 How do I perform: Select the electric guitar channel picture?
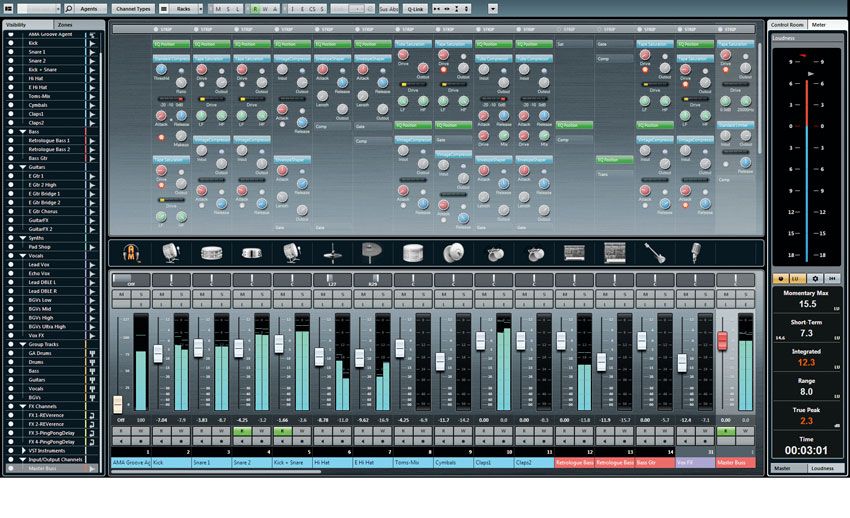pyautogui.click(x=655, y=253)
